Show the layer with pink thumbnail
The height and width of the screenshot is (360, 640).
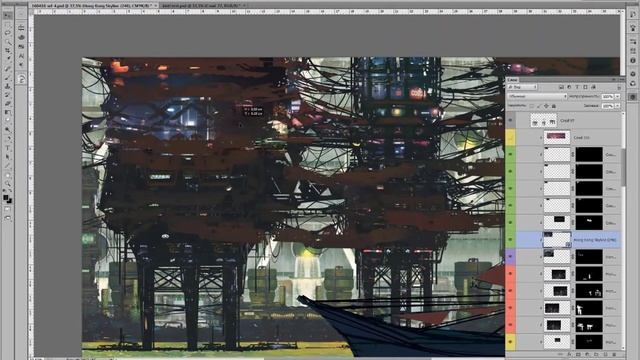[x=510, y=138]
